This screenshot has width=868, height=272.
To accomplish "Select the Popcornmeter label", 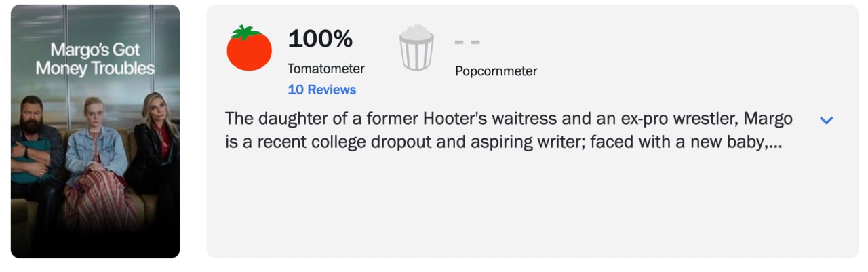I will 496,71.
